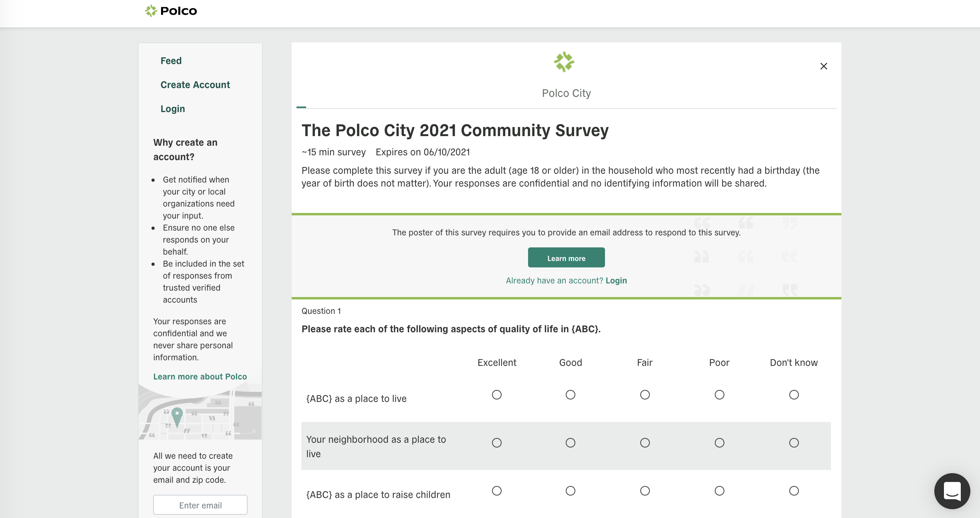Open the Learn more about Polco link

pos(200,377)
